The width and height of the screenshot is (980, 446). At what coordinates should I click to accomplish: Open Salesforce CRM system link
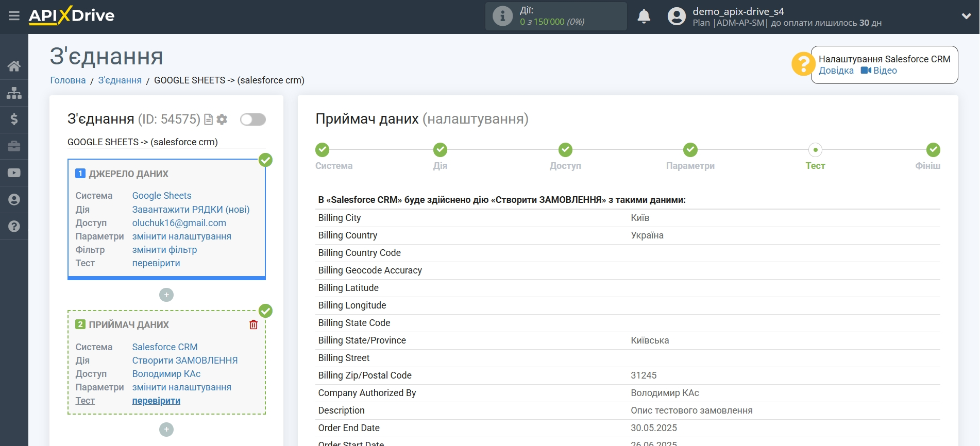[165, 347]
